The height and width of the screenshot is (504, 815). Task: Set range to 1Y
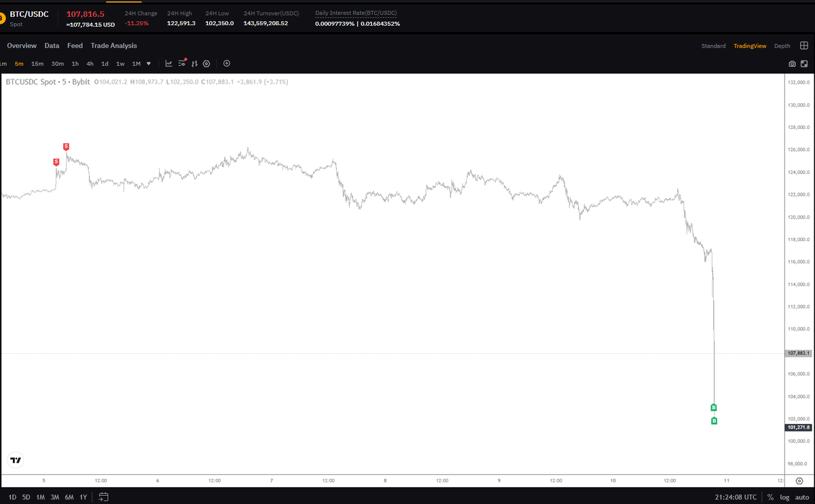83,497
